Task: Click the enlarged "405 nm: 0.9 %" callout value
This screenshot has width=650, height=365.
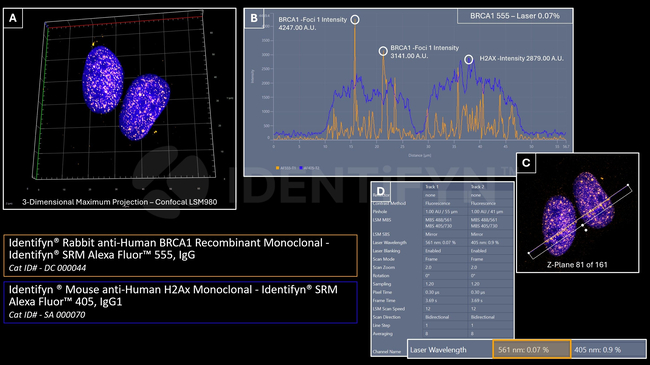Action: tap(597, 350)
